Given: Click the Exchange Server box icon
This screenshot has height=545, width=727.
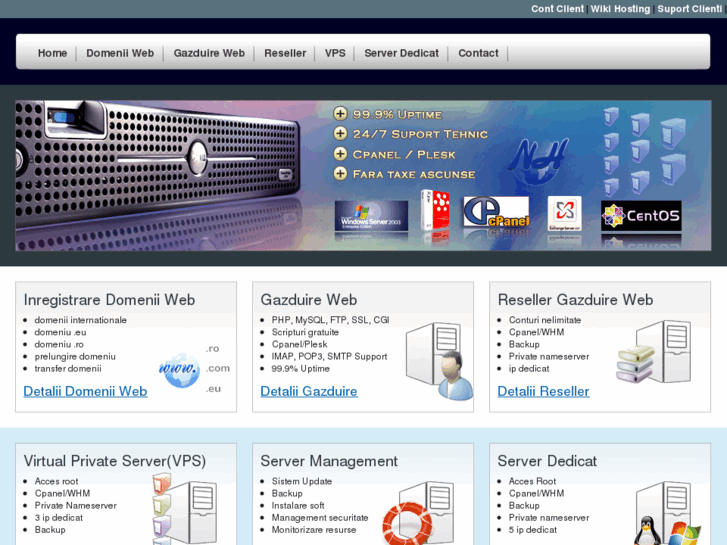Looking at the screenshot, I should click(564, 213).
